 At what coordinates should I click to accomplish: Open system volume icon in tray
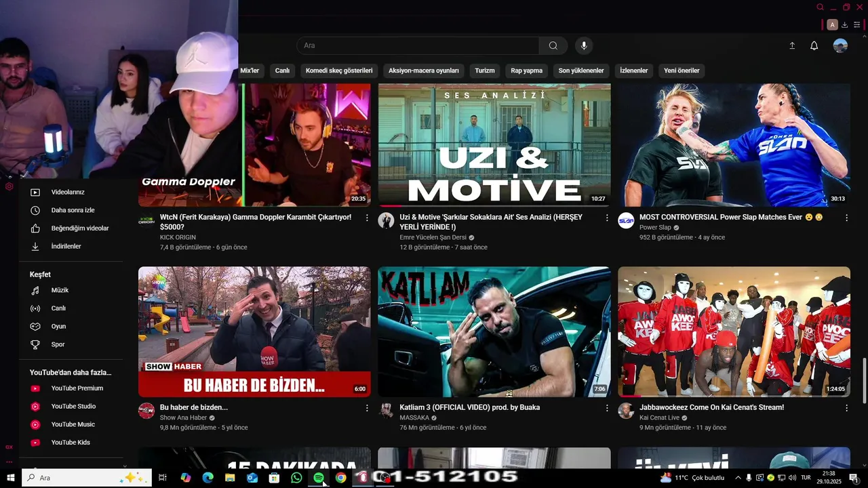[793, 478]
